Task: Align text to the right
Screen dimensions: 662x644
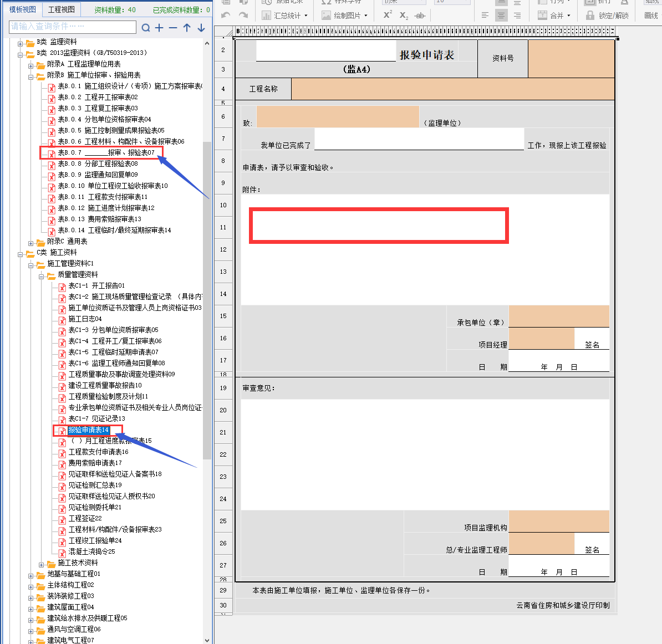Action: (517, 16)
